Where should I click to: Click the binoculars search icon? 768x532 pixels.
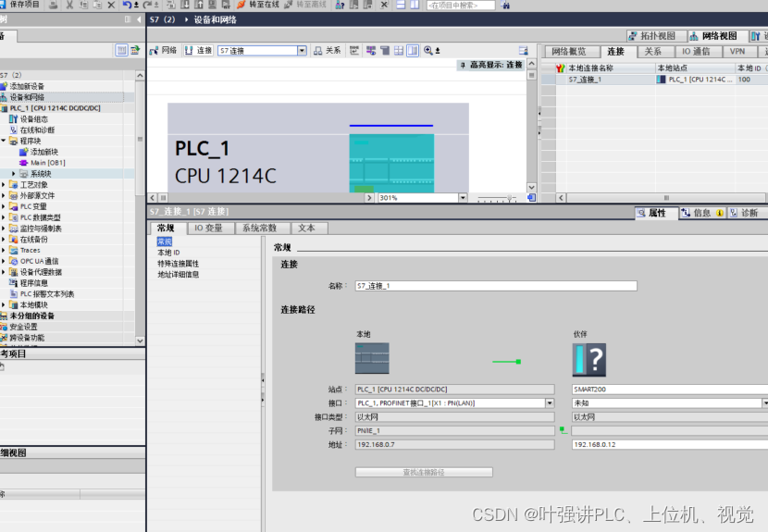pos(505,6)
